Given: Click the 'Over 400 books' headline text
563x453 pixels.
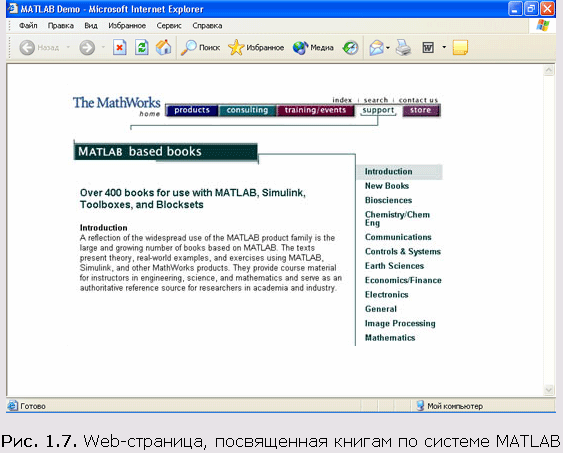Looking at the screenshot, I should 193,199.
